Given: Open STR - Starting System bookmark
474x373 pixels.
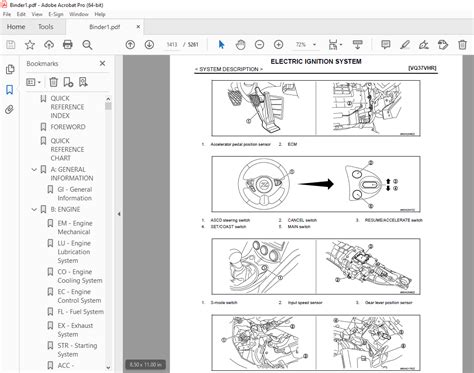Looking at the screenshot, I should [77, 350].
